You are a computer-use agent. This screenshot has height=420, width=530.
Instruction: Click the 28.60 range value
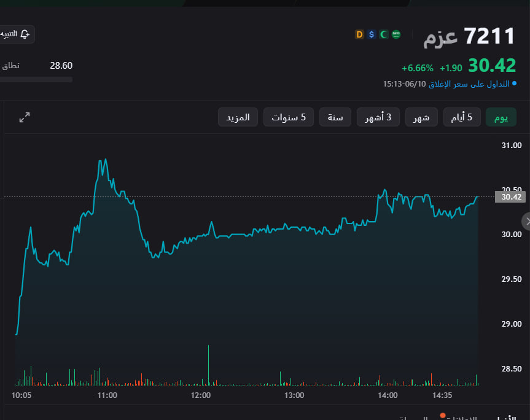61,66
